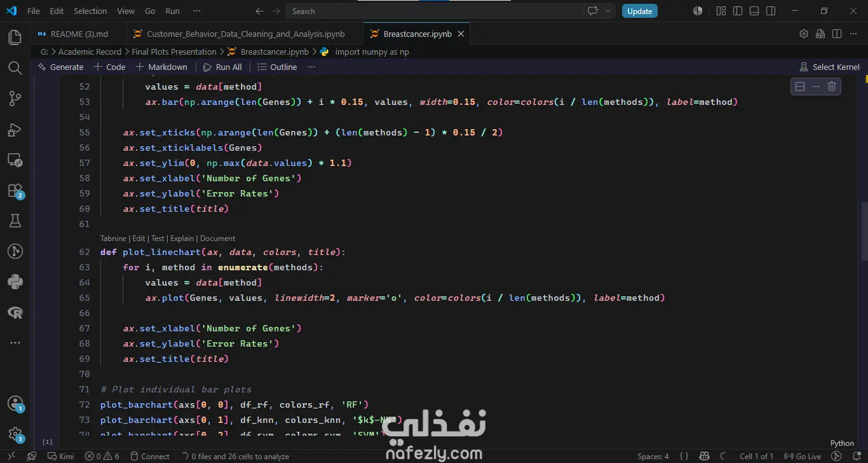Toggle the secondary side bar
The height and width of the screenshot is (463, 868).
pos(771,11)
